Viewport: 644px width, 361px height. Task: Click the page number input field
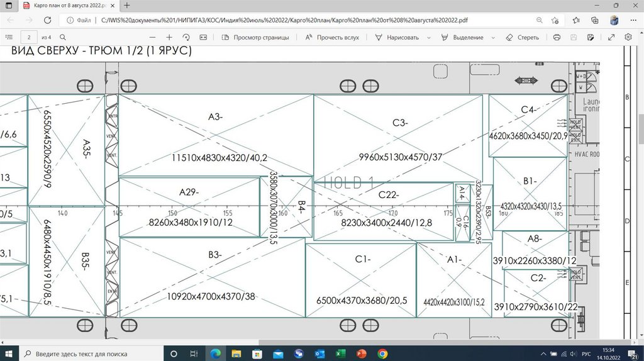coord(29,37)
